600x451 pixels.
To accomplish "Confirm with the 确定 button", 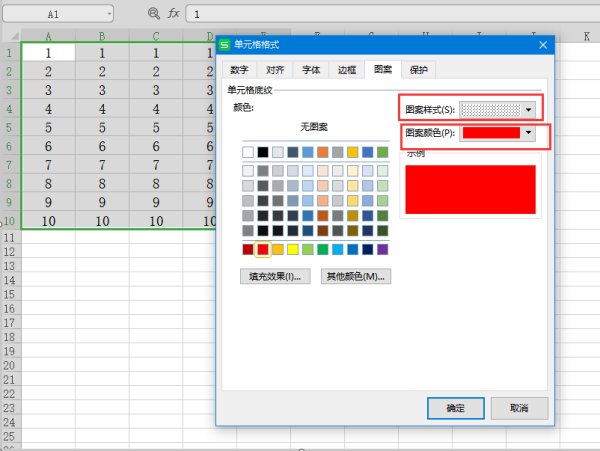I will pyautogui.click(x=455, y=408).
